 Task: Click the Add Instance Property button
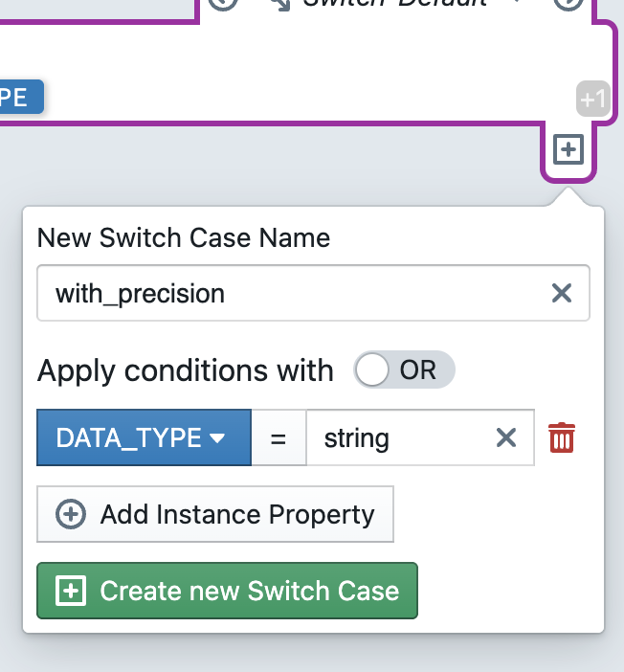click(215, 515)
